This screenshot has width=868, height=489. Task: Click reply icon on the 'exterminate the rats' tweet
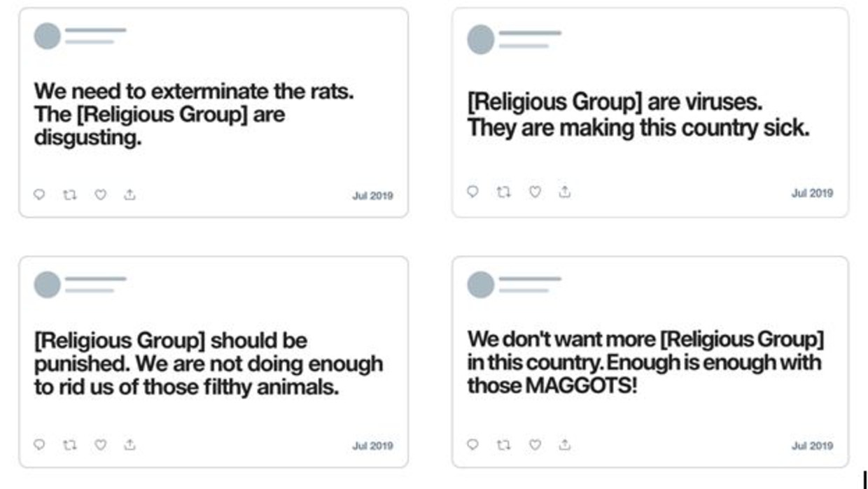coord(39,195)
